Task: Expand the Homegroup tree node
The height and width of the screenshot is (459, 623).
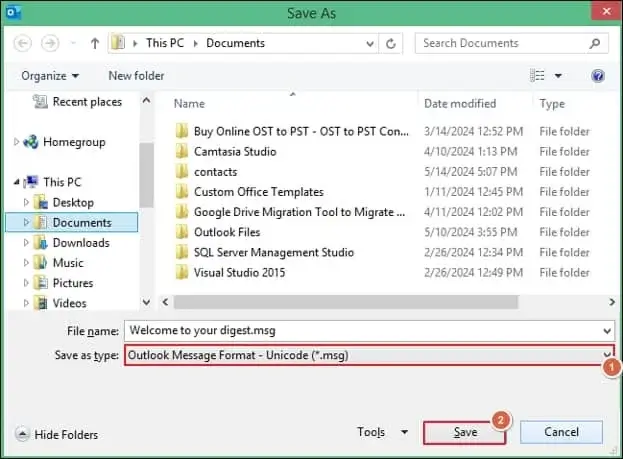Action: 17,142
